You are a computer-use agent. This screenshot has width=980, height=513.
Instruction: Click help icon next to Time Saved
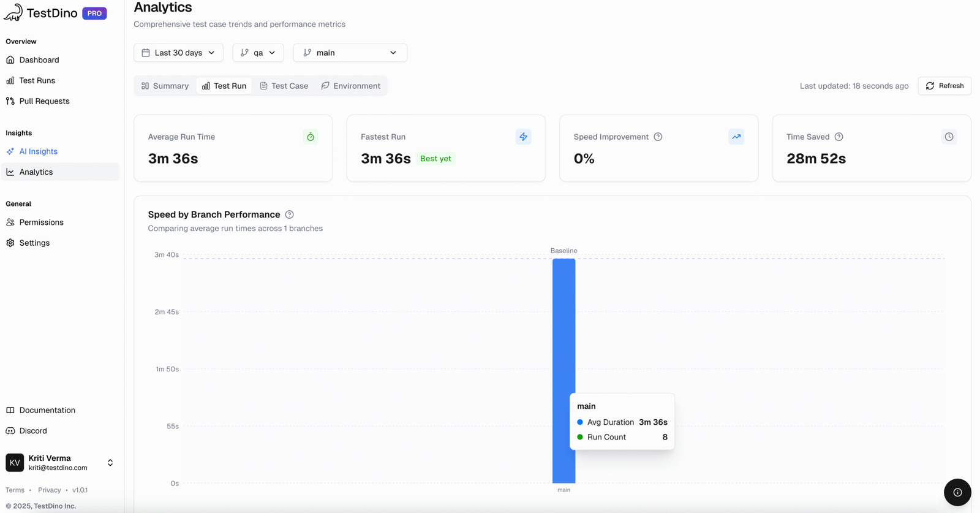tap(839, 137)
